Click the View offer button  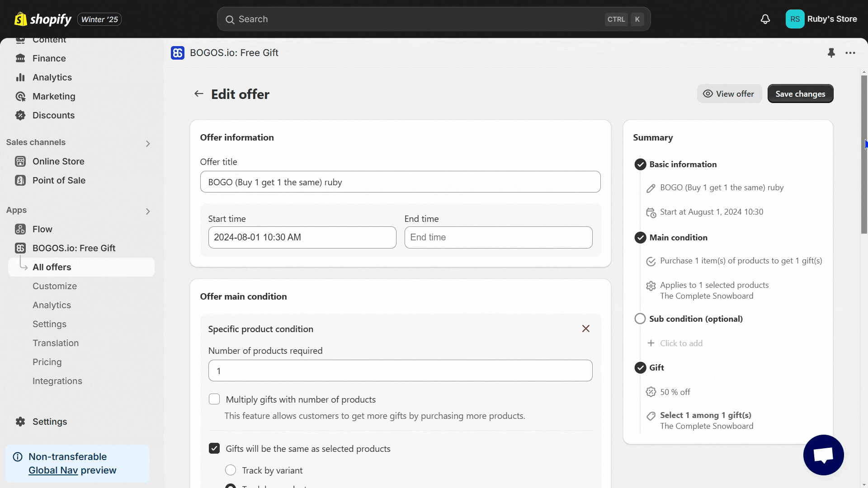[729, 94]
